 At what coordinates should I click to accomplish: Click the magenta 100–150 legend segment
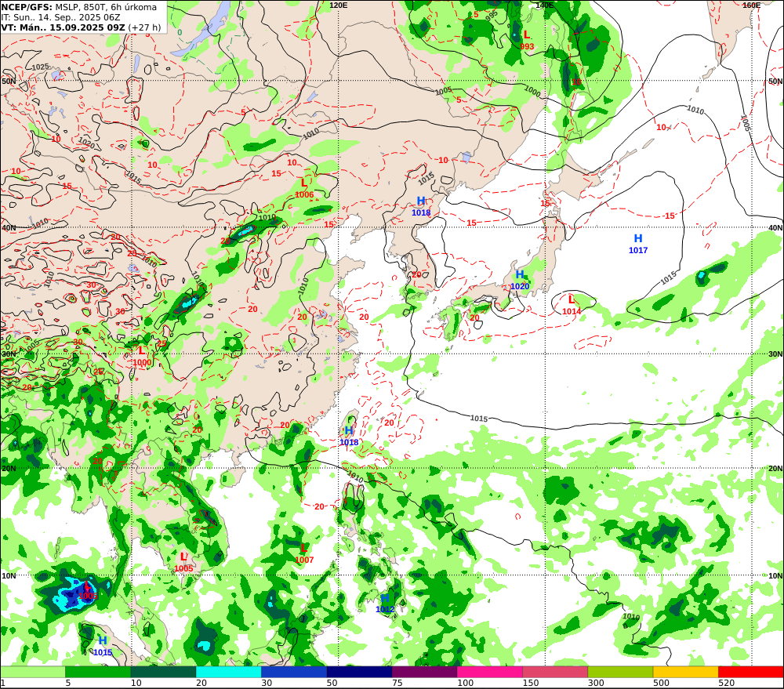tap(490, 672)
